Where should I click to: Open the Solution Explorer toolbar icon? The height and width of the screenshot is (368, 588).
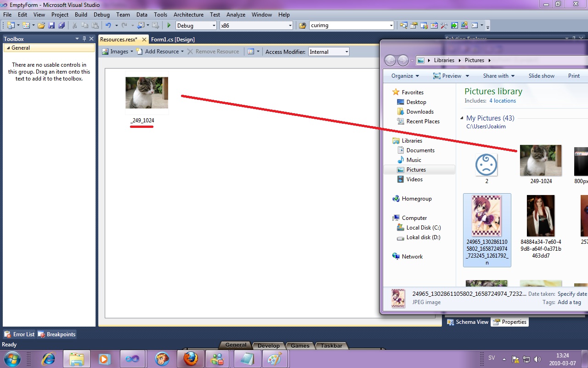click(404, 25)
